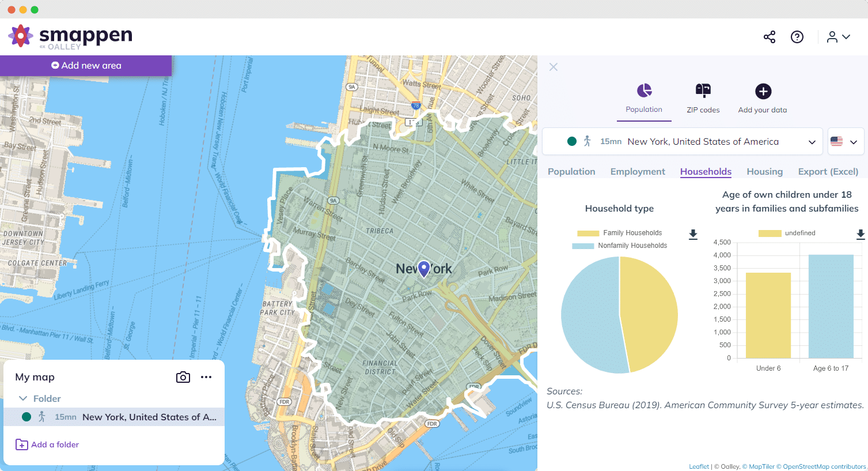868x471 pixels.
Task: Download the children age chart
Action: click(861, 234)
